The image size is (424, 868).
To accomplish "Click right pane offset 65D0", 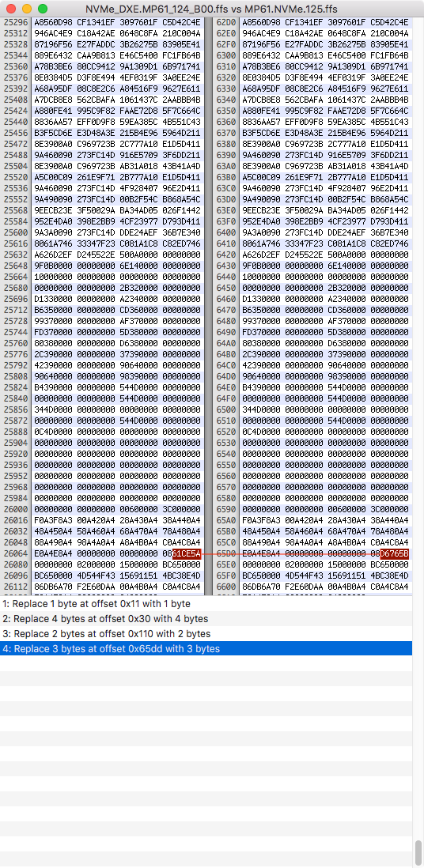I will tap(227, 553).
